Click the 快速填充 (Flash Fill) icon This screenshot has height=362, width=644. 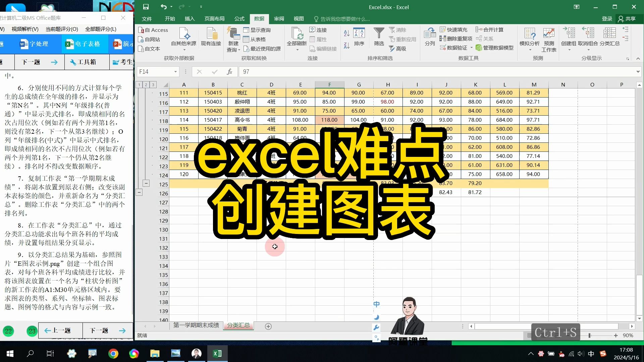tap(453, 29)
